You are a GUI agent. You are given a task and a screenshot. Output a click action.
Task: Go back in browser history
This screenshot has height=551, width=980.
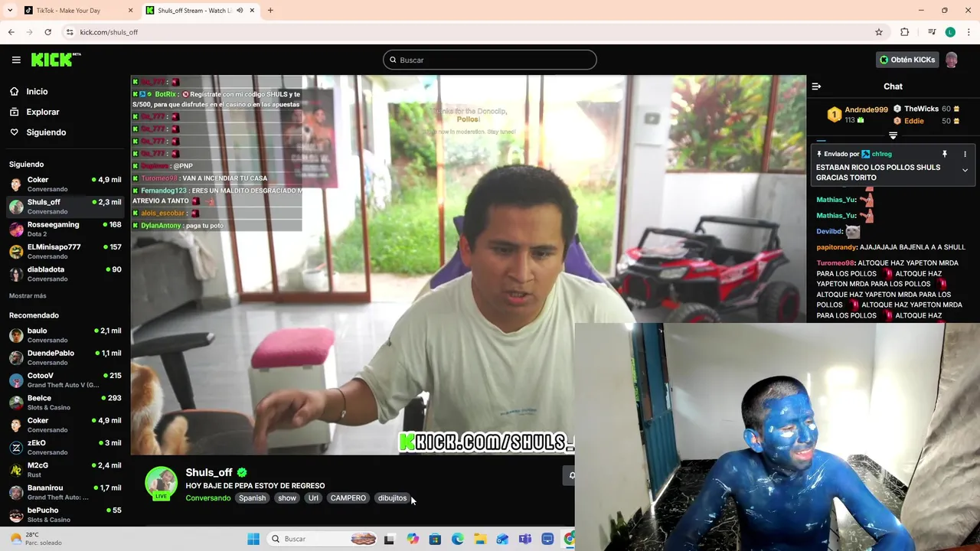11,32
